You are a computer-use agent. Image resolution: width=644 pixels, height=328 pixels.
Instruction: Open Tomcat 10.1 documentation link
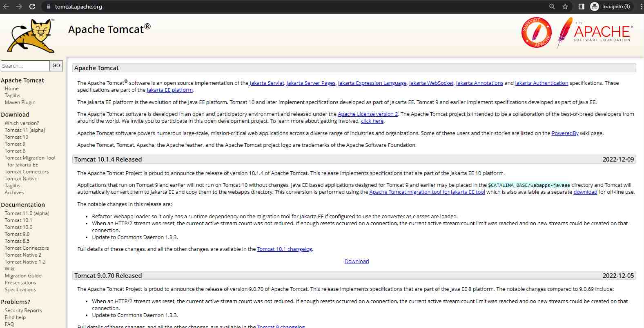pos(18,220)
